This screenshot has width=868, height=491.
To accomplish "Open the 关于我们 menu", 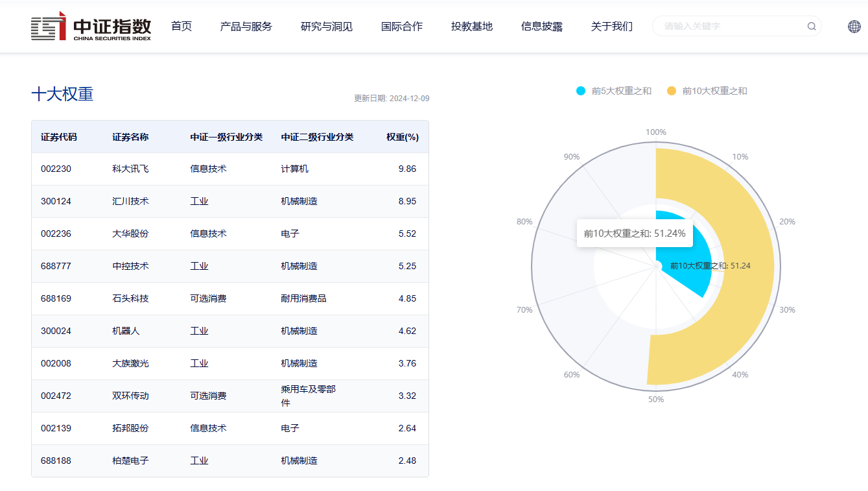I will (x=612, y=27).
